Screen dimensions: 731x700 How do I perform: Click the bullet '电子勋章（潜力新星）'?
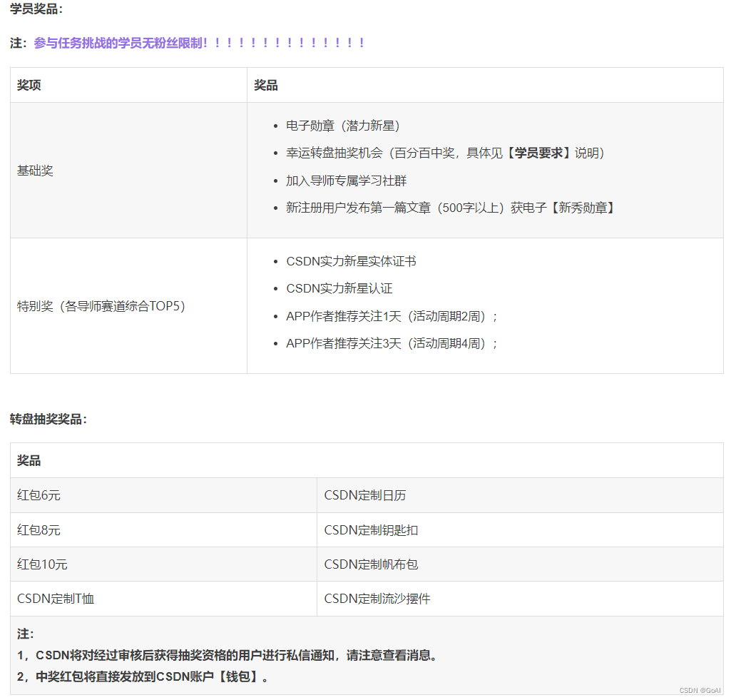click(342, 126)
